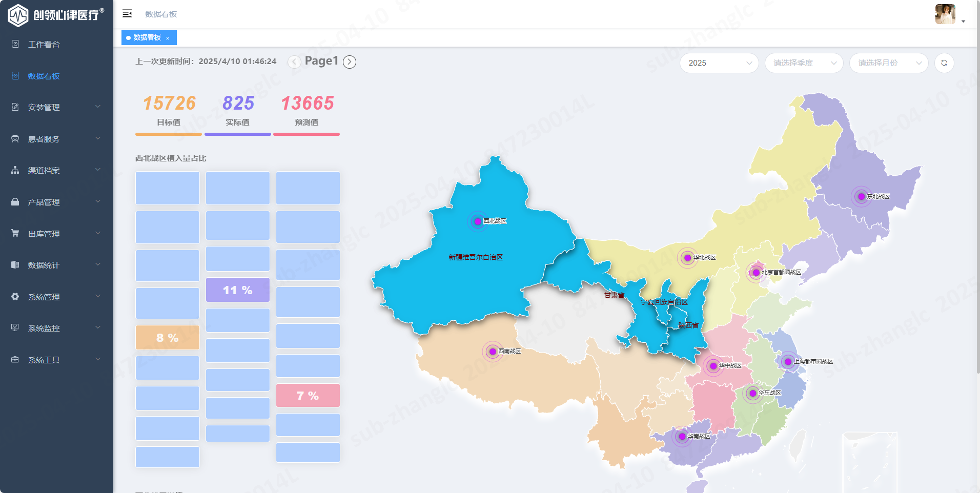This screenshot has height=493, width=980.
Task: Click 陕西省 region on the map
Action: point(688,325)
